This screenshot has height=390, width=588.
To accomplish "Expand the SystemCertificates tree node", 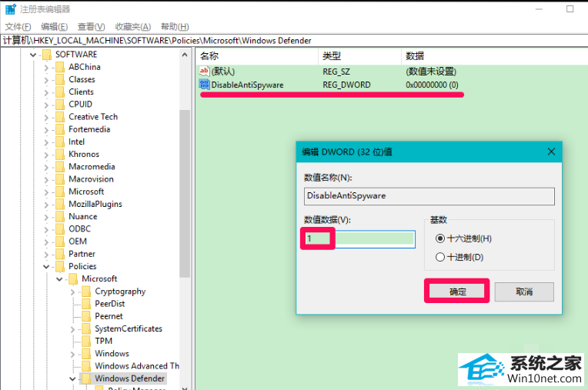I will click(72, 329).
